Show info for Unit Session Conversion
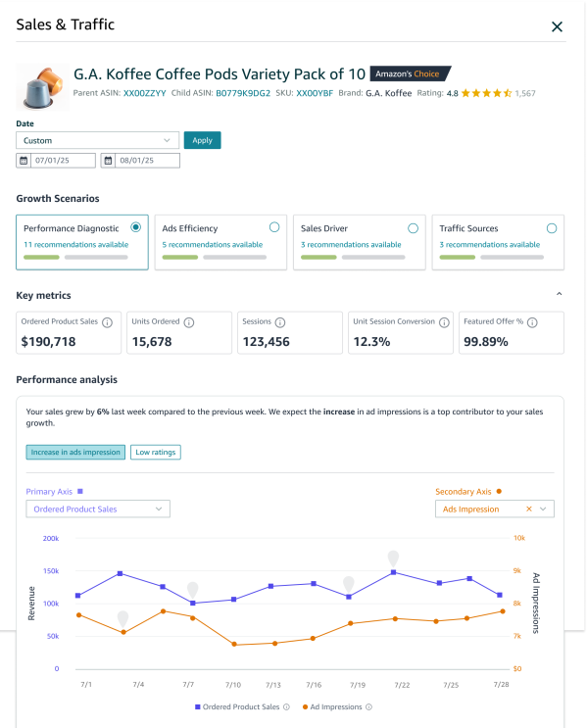587x728 pixels. 445,322
